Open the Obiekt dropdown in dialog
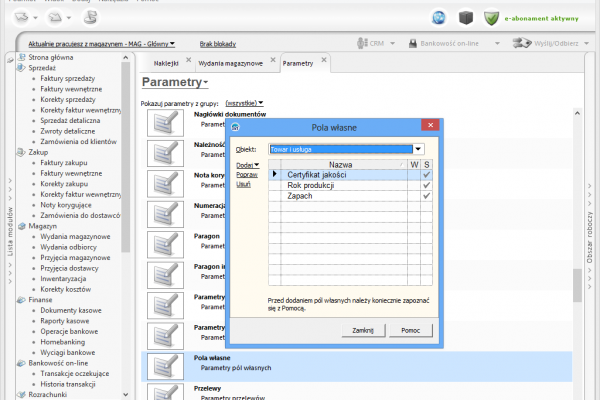The width and height of the screenshot is (600, 400). click(x=417, y=149)
